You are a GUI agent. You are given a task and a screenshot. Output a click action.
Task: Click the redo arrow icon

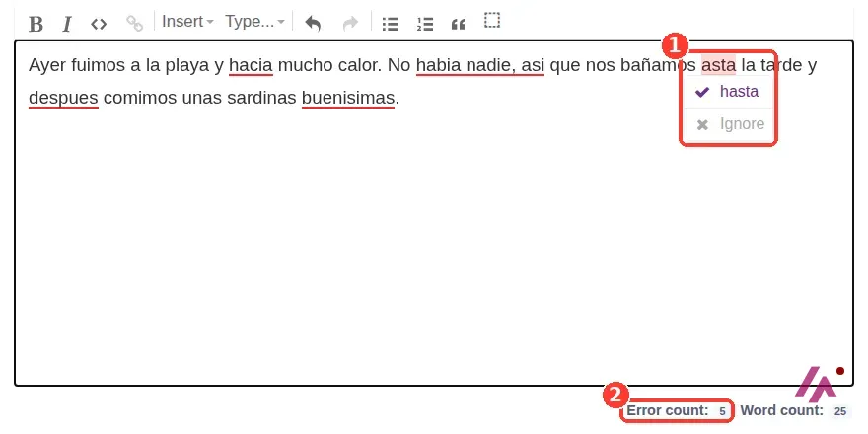tap(350, 24)
